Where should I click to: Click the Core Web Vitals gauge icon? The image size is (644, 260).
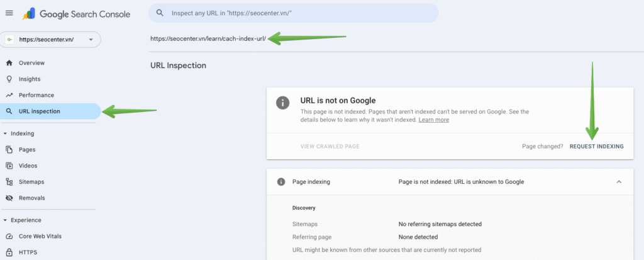pyautogui.click(x=9, y=236)
